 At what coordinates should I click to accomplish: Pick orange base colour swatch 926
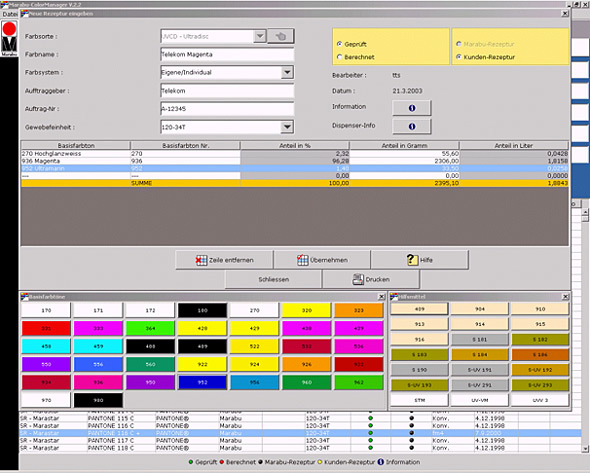[x=307, y=364]
